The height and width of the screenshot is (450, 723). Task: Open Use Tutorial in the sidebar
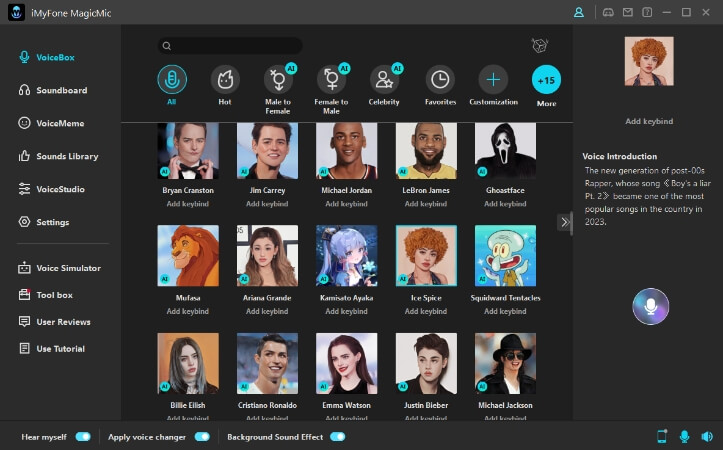coord(52,349)
